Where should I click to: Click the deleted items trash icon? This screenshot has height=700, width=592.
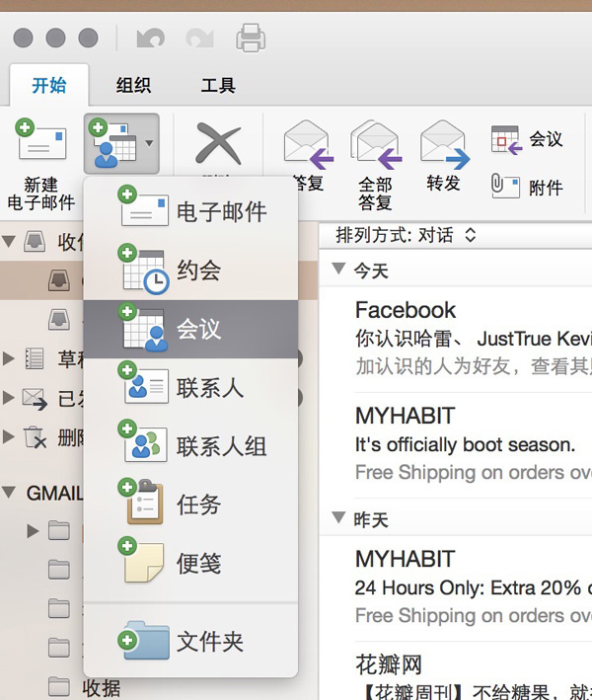(35, 437)
